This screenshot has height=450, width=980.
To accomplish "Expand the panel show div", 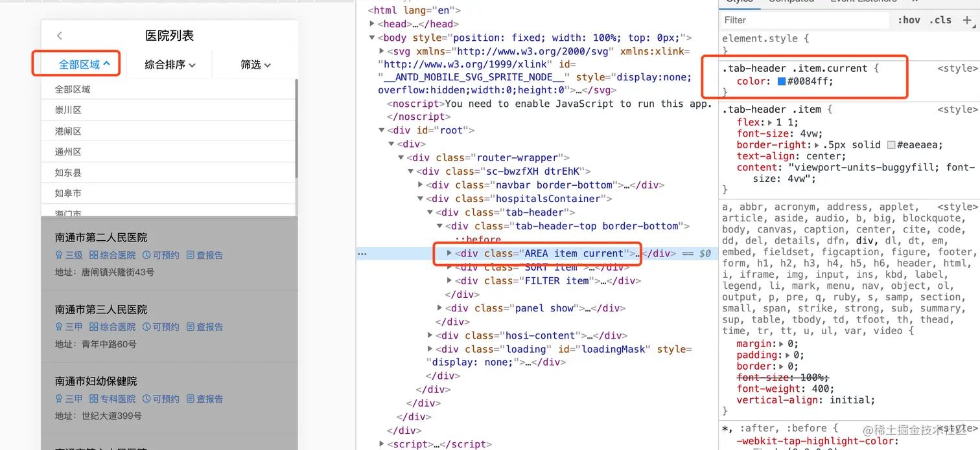I will (x=440, y=308).
